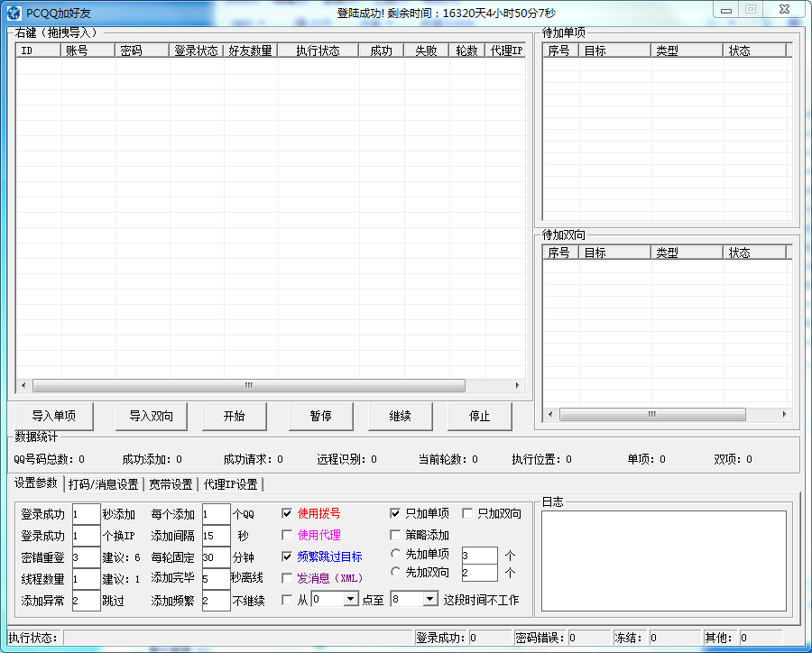Open the end hour dropdown showing 8
Image resolution: width=812 pixels, height=653 pixels.
(429, 599)
